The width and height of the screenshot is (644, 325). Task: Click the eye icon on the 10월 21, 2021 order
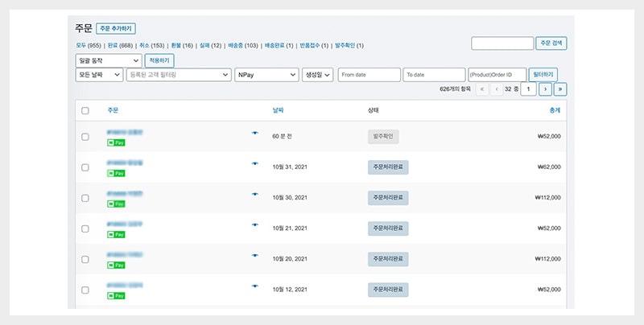(x=255, y=224)
